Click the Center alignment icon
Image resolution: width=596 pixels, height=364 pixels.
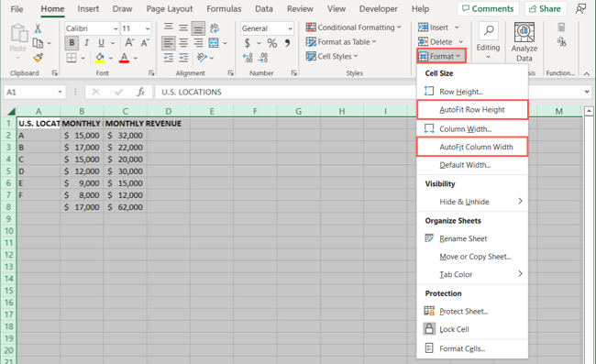point(183,43)
